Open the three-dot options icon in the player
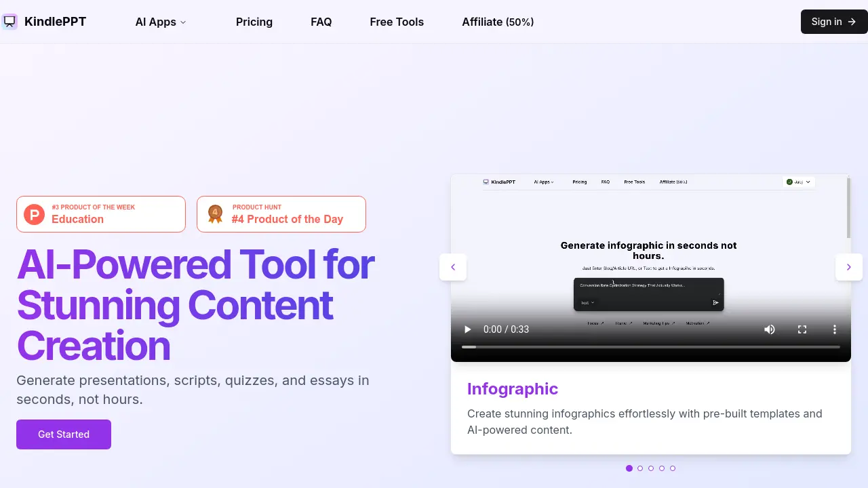 [835, 329]
